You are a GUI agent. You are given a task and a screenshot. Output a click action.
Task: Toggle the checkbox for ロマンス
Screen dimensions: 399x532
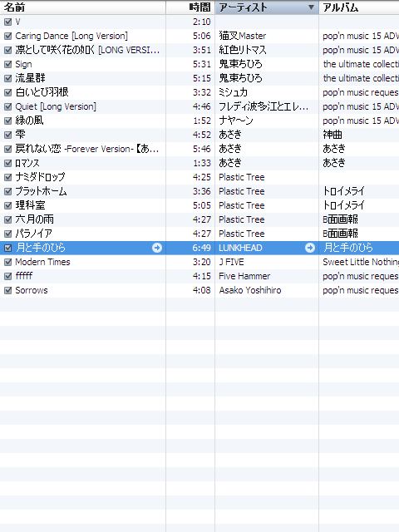[7, 163]
